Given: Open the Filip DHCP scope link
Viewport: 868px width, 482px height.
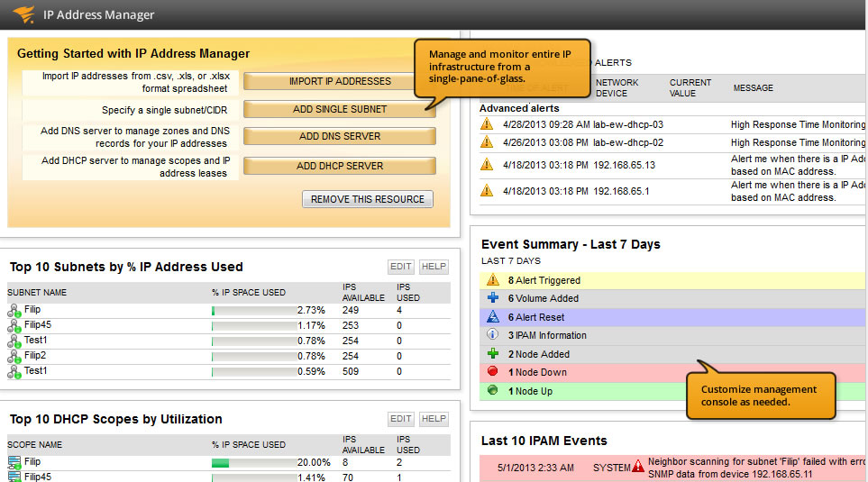Looking at the screenshot, I should [32, 461].
